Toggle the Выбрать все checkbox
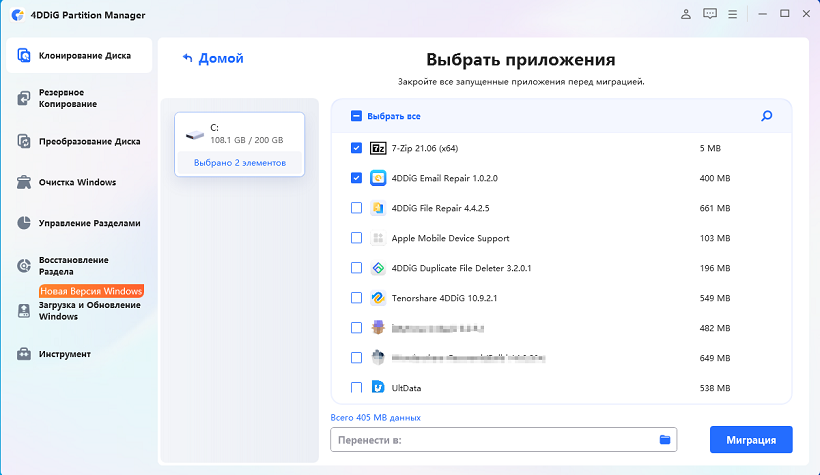This screenshot has width=820, height=475. pyautogui.click(x=356, y=116)
